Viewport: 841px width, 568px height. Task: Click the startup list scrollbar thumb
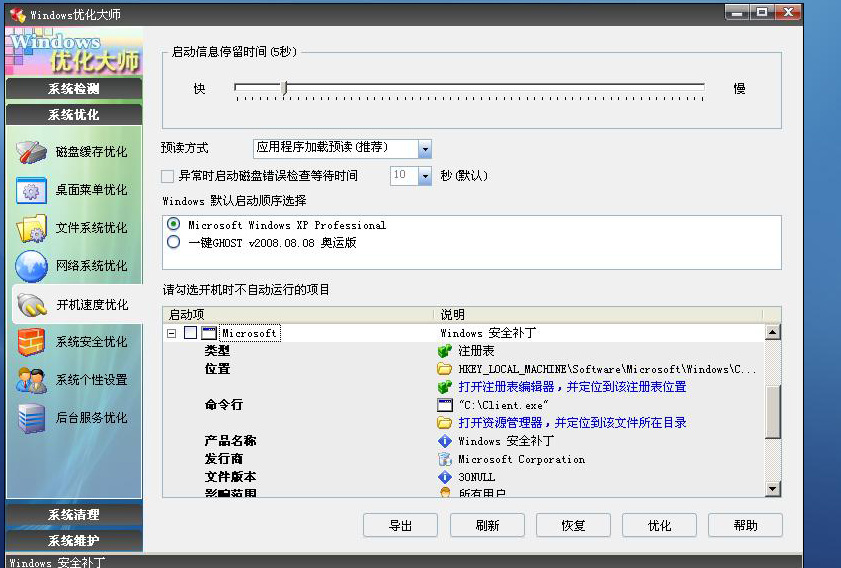(x=772, y=412)
